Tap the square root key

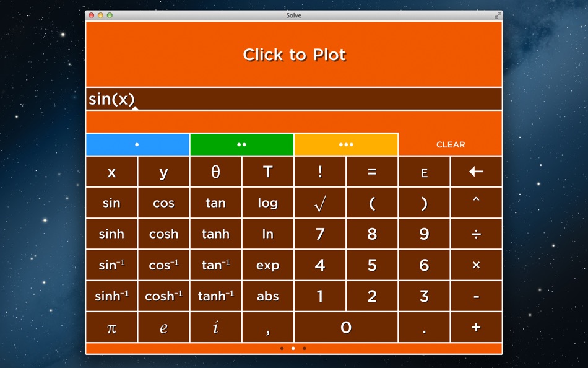[320, 203]
